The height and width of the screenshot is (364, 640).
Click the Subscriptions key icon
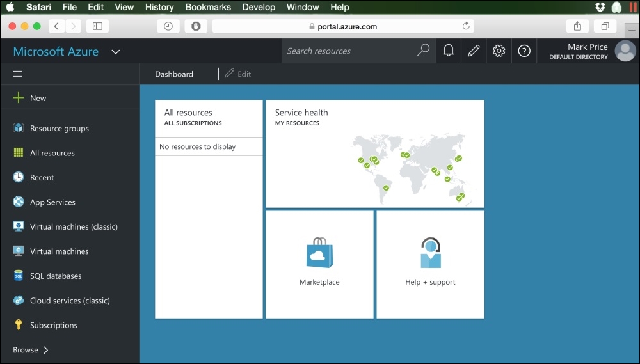pyautogui.click(x=19, y=325)
